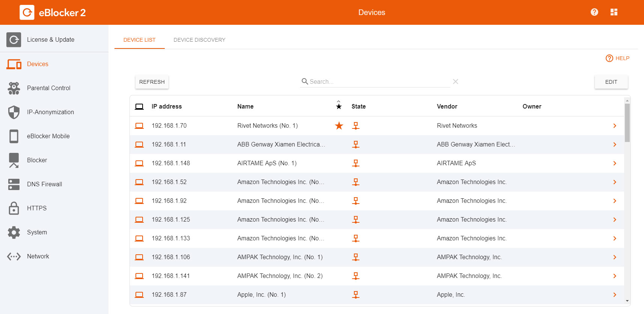The height and width of the screenshot is (314, 644).
Task: Click the HELP link
Action: pos(618,58)
